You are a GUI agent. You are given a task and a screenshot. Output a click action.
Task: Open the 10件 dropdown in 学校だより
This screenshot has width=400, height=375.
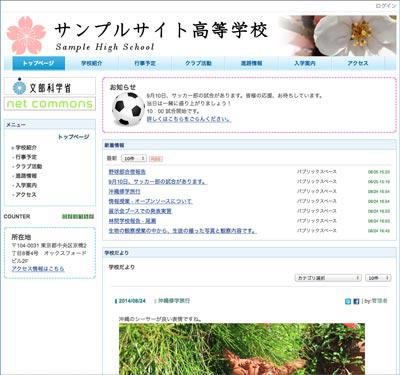[378, 278]
